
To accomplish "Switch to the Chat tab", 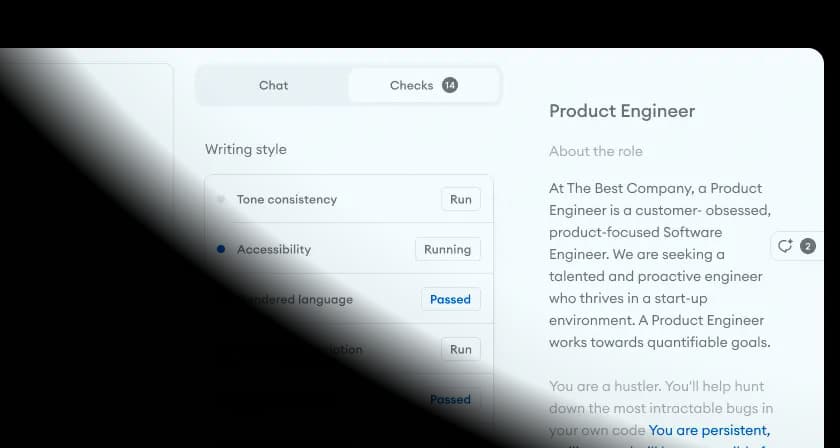I will click(273, 86).
